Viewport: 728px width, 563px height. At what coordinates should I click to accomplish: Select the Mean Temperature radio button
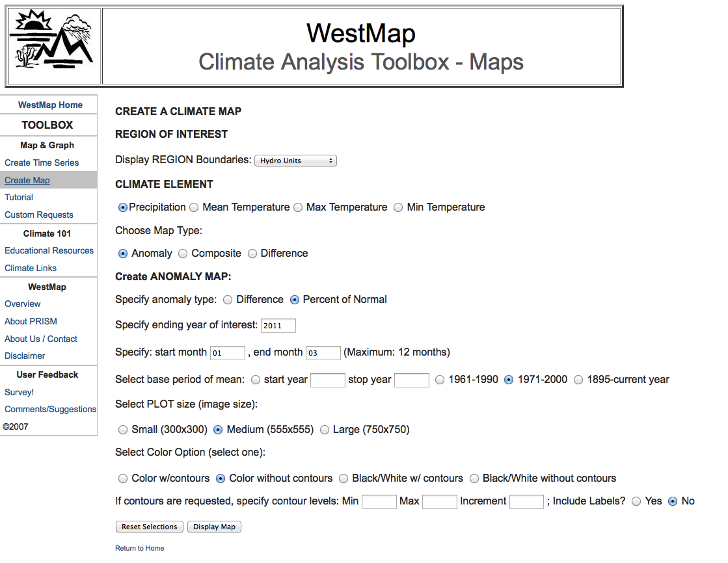194,207
